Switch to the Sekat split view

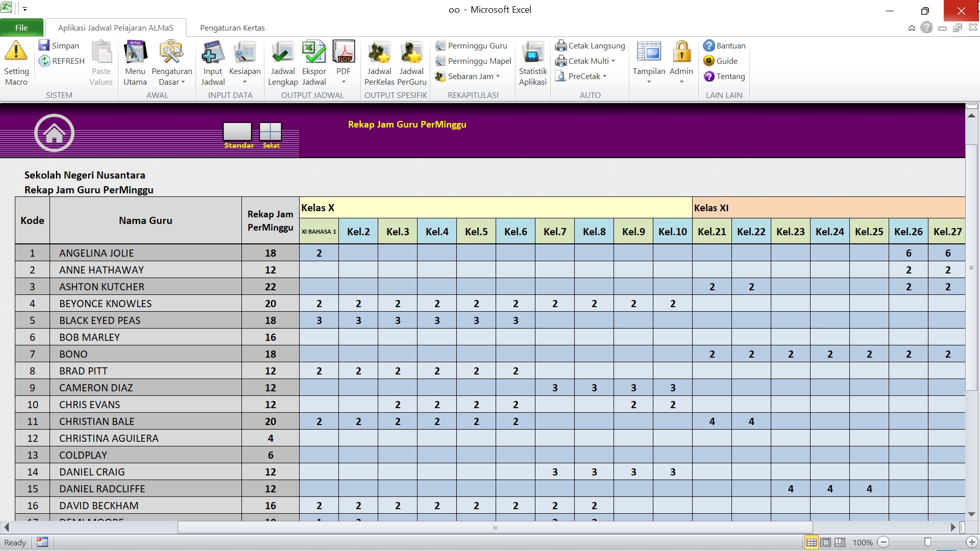[x=271, y=132]
